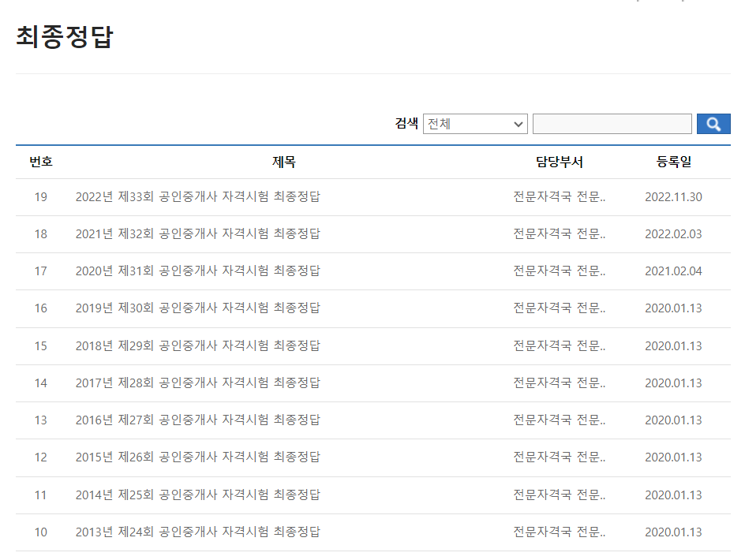Image resolution: width=745 pixels, height=560 pixels.
Task: Select the date 2022.11.30
Action: click(673, 197)
